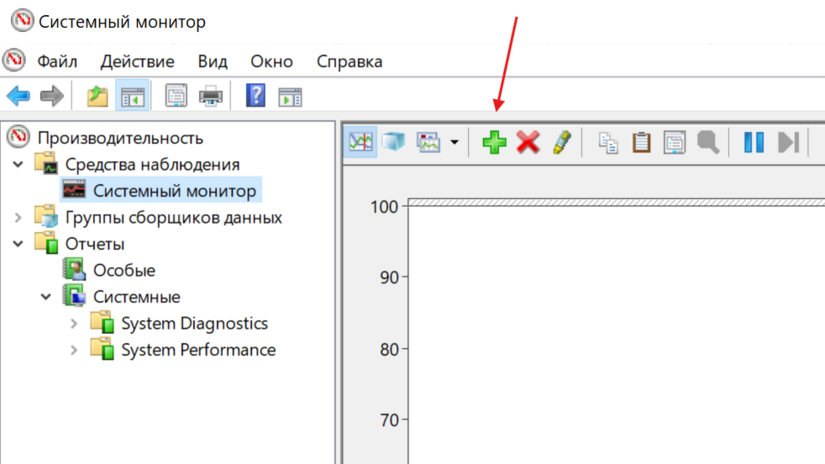Open the Change Graph Type dropdown arrow
The width and height of the screenshot is (825, 464).
pos(455,143)
